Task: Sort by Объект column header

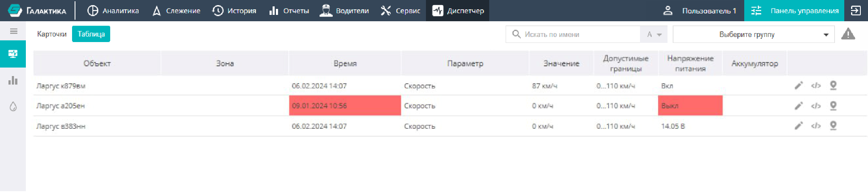Action: click(x=97, y=63)
